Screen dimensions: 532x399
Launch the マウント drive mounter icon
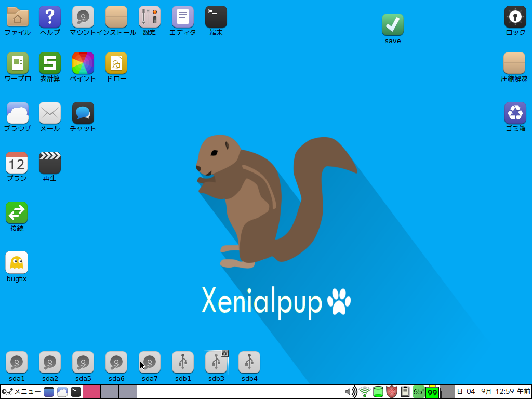click(x=83, y=17)
